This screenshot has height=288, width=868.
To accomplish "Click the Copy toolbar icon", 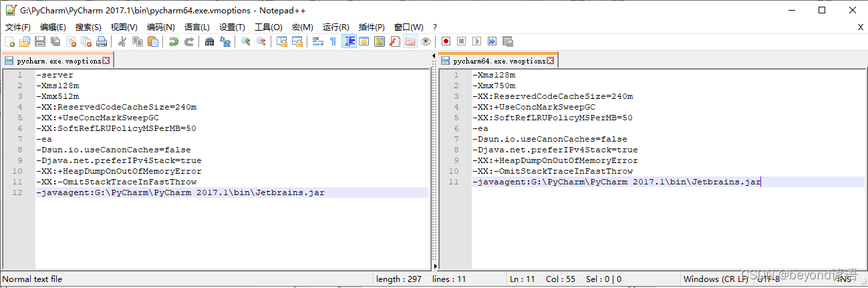I will pyautogui.click(x=138, y=41).
